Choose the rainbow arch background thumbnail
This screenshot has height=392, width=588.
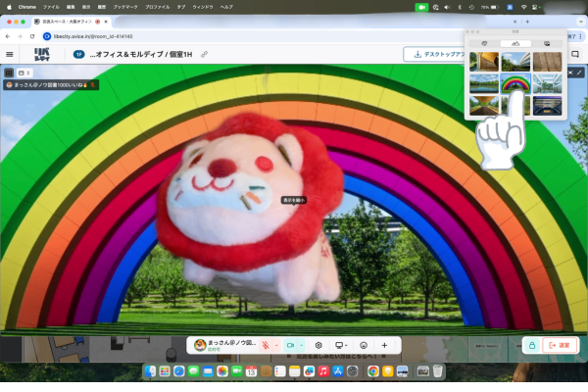pos(515,83)
